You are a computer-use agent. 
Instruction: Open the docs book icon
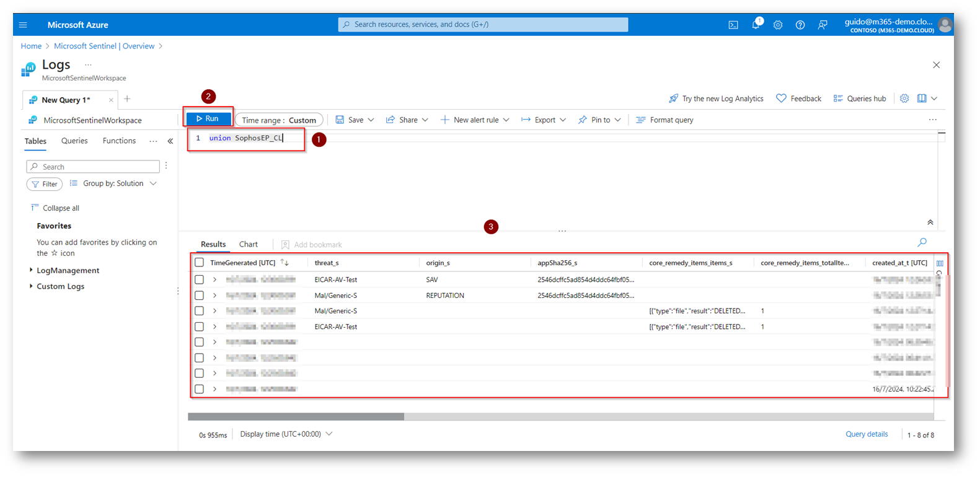coord(922,98)
